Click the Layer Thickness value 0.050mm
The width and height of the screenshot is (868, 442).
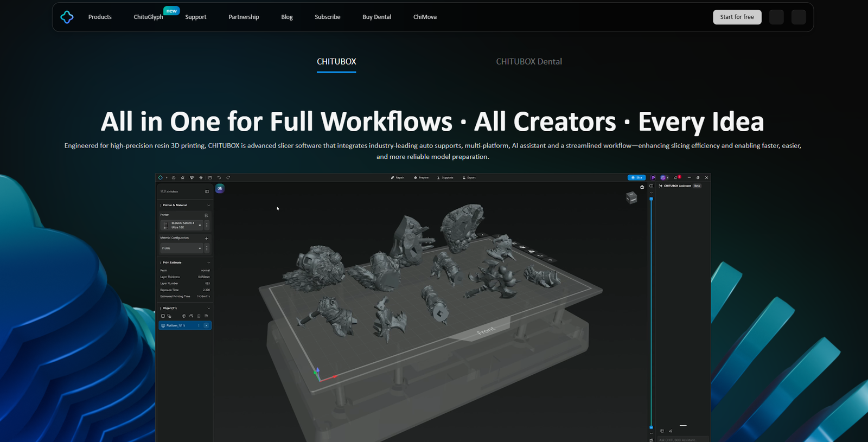pyautogui.click(x=204, y=277)
